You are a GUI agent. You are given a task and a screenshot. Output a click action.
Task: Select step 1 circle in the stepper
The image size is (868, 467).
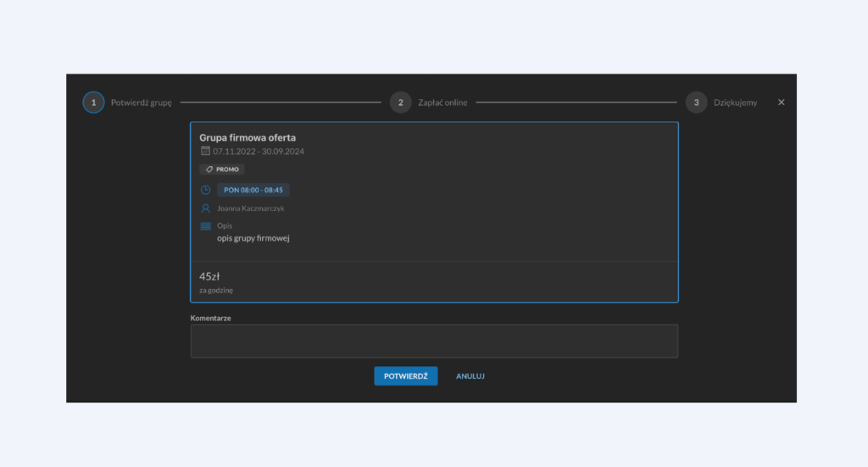pos(93,103)
